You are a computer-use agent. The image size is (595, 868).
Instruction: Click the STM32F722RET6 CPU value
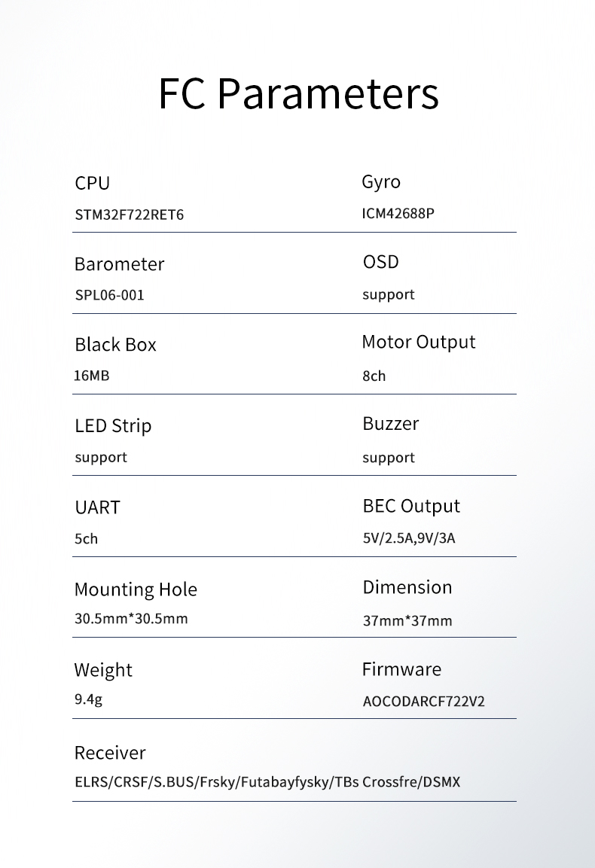[129, 215]
